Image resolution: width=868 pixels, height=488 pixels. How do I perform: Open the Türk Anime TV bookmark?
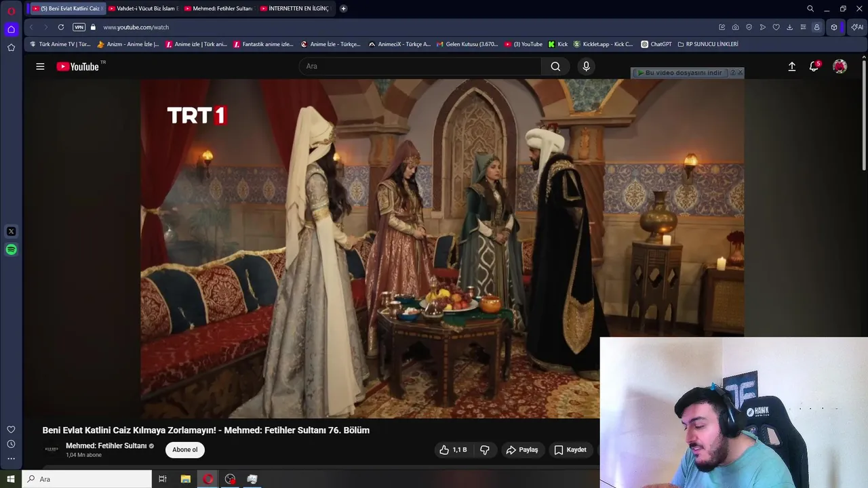[x=60, y=44]
